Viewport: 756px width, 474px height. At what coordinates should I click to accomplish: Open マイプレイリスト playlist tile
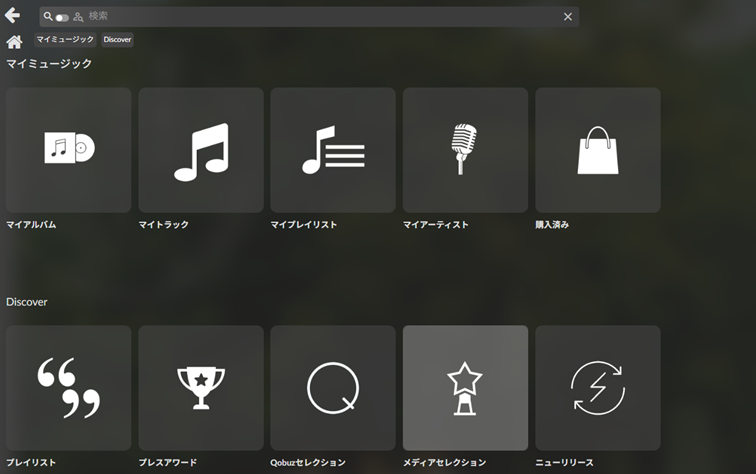(333, 150)
